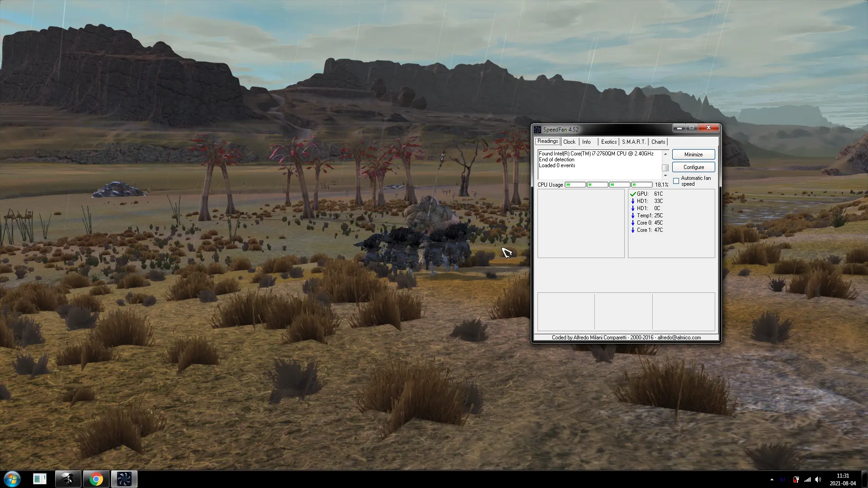Click the 'Found Intel(R) Core(TM) i7-2760QM' log line
Screen dimensions: 868x488
coord(596,154)
